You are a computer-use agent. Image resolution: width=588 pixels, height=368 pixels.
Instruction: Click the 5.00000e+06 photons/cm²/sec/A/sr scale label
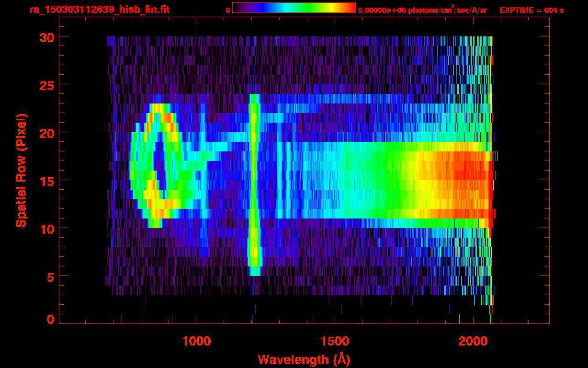coord(422,10)
